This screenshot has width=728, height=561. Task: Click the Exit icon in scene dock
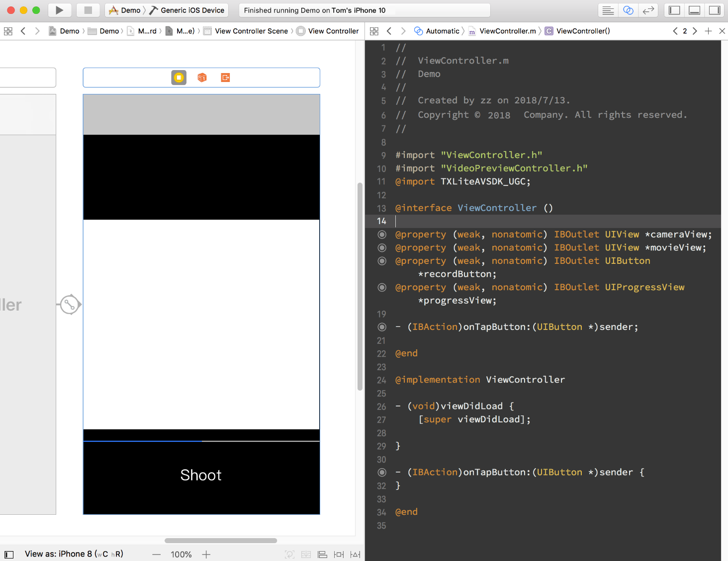click(225, 78)
